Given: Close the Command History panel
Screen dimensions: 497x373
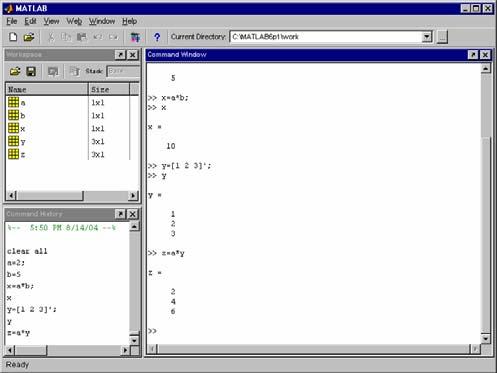Looking at the screenshot, I should pos(133,214).
